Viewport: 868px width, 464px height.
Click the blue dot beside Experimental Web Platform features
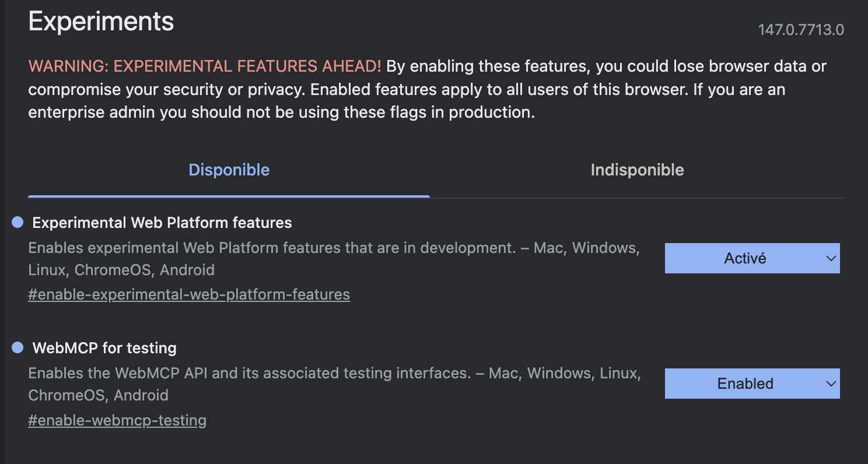point(17,222)
